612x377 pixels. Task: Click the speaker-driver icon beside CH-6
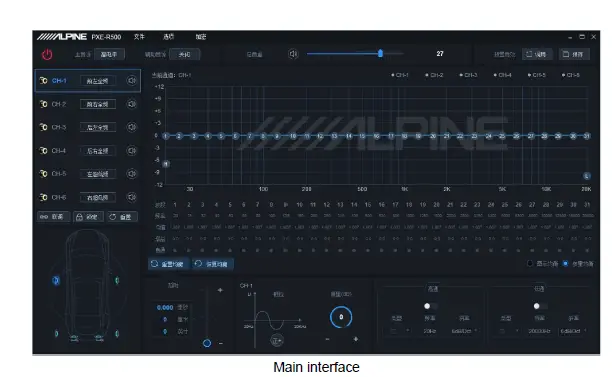[43, 197]
